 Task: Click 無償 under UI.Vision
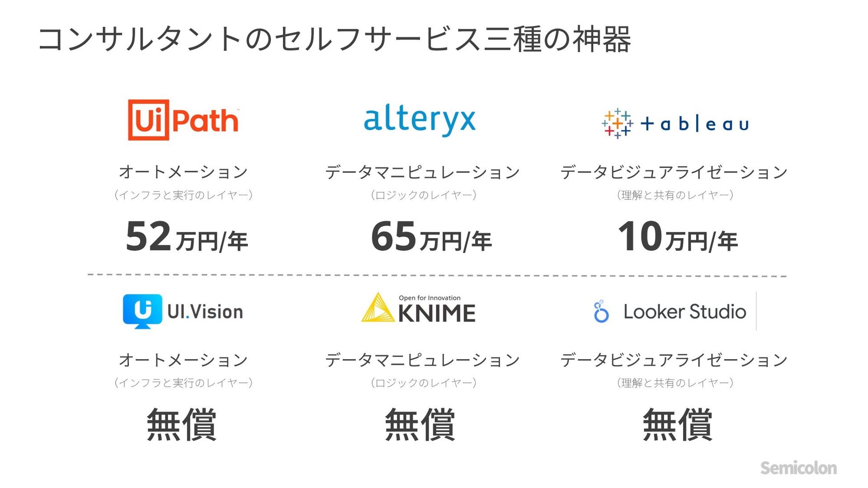pos(182,424)
